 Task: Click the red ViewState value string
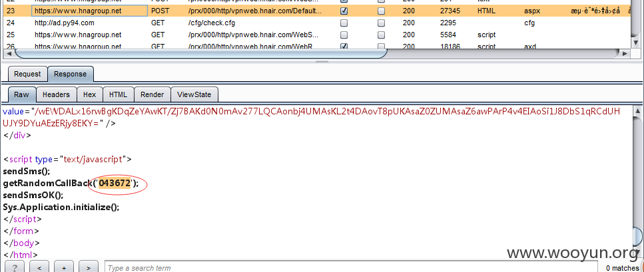[311, 117]
